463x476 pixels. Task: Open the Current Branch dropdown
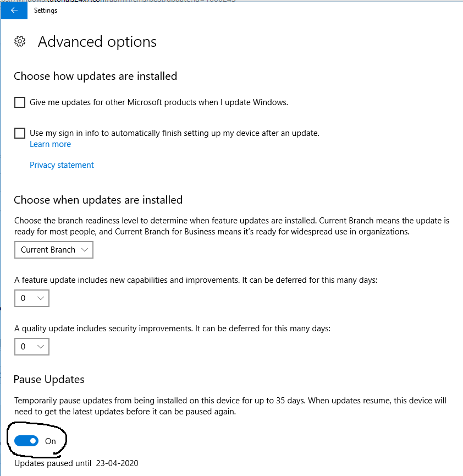pos(54,250)
